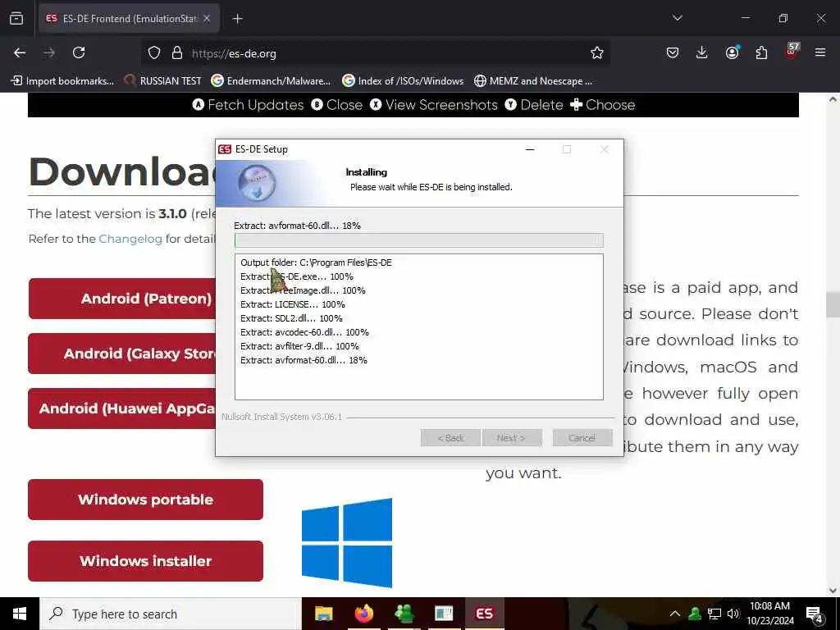Click the Windows logo image
This screenshot has width=840, height=630.
click(347, 543)
